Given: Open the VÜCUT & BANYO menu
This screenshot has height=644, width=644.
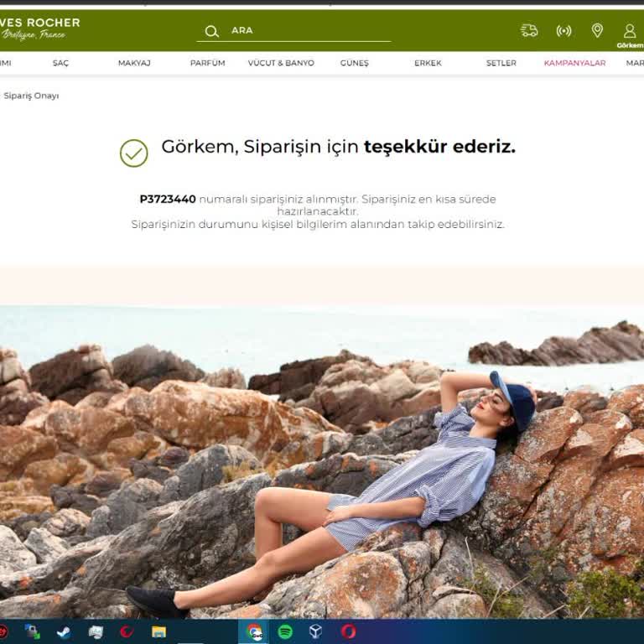Looking at the screenshot, I should (x=281, y=63).
